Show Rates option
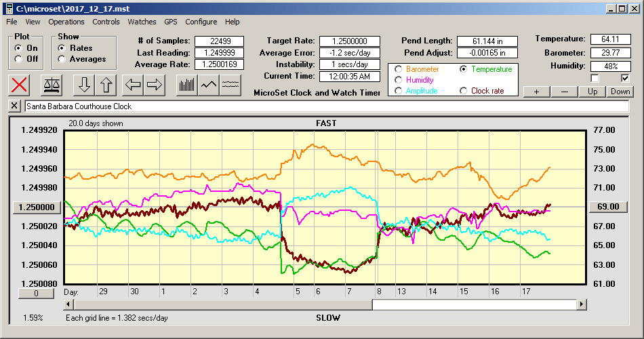Viewport: 644px width, 339px height. [x=62, y=48]
